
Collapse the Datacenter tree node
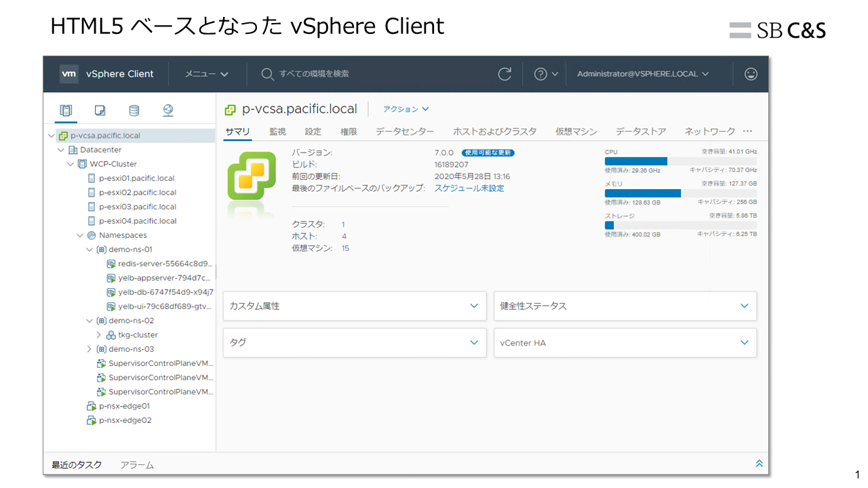[61, 150]
